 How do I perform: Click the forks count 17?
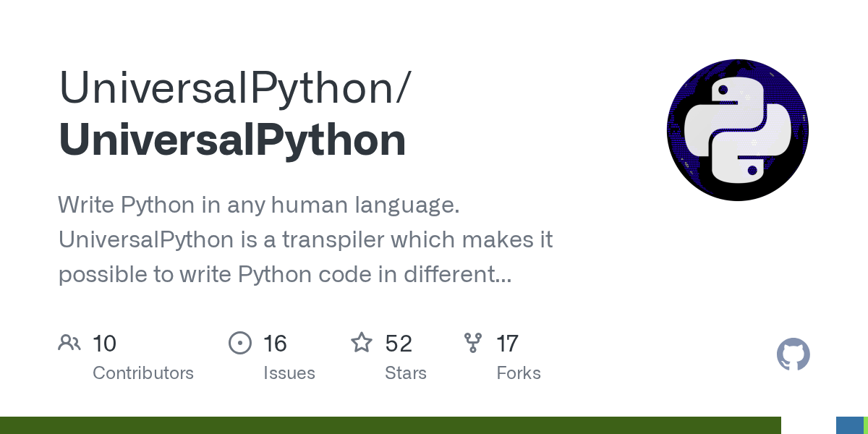[508, 343]
